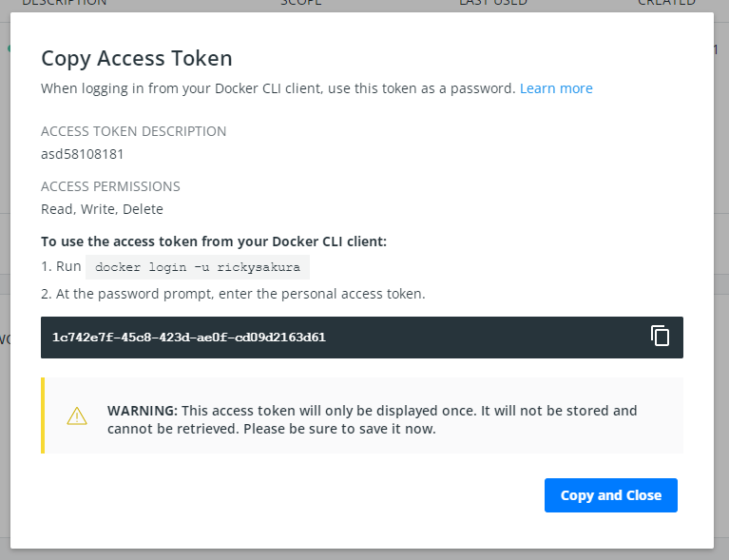Click the ACCESS PERMISSIONS label

110,186
